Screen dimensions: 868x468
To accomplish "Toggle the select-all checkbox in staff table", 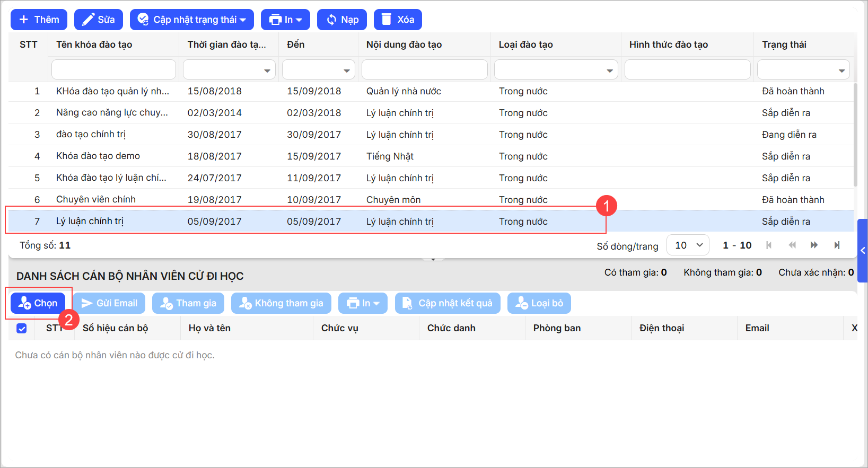I will (22, 328).
